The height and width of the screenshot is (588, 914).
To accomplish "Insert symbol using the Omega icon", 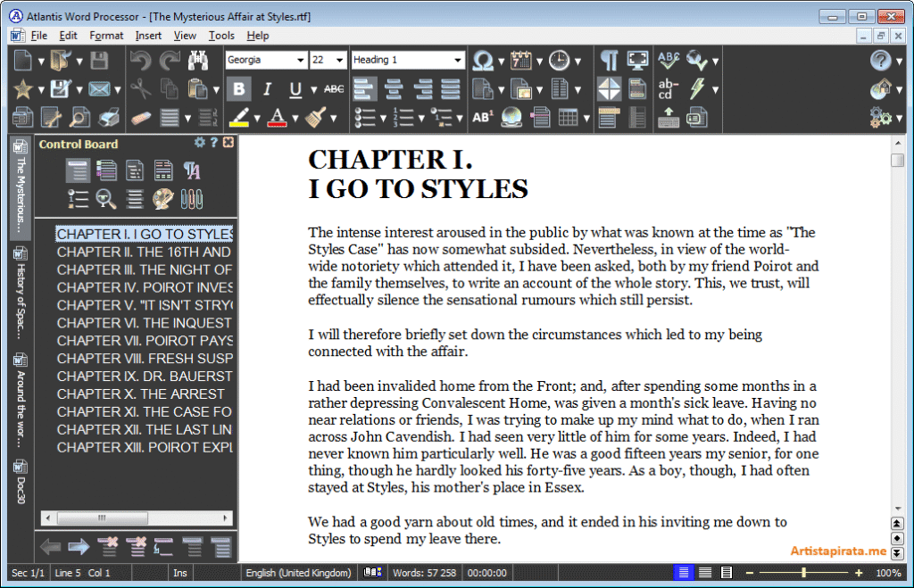I will click(482, 61).
